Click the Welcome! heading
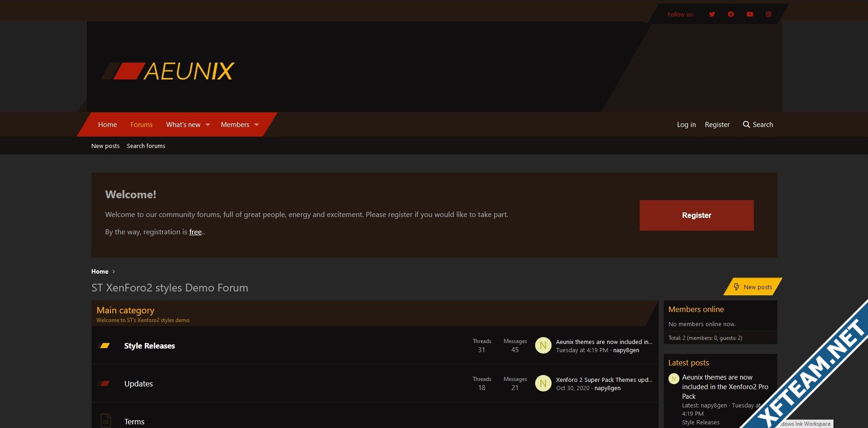 pyautogui.click(x=131, y=195)
